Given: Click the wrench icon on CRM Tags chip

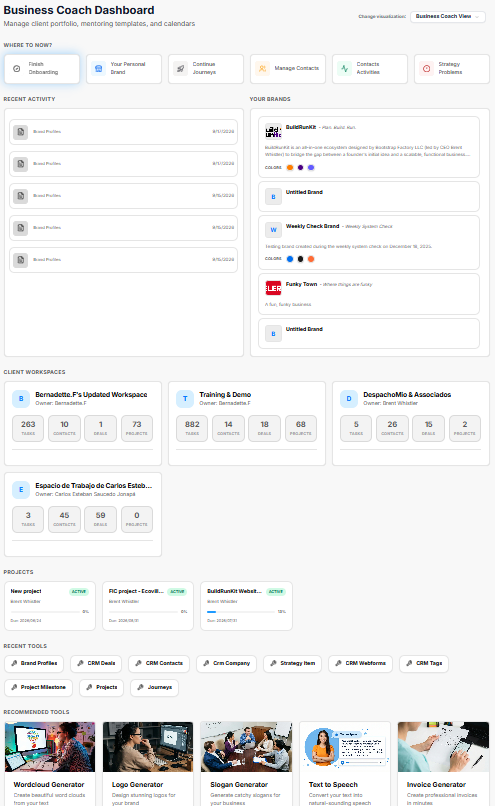Looking at the screenshot, I should [x=410, y=663].
